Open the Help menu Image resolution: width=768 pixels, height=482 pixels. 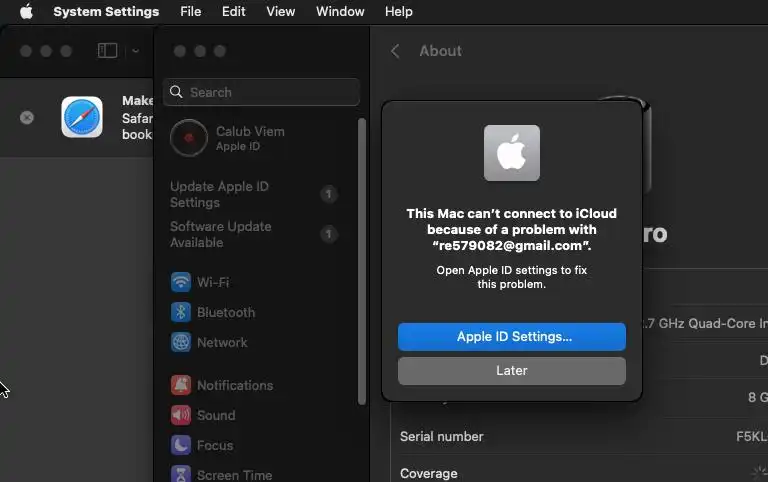pos(399,11)
